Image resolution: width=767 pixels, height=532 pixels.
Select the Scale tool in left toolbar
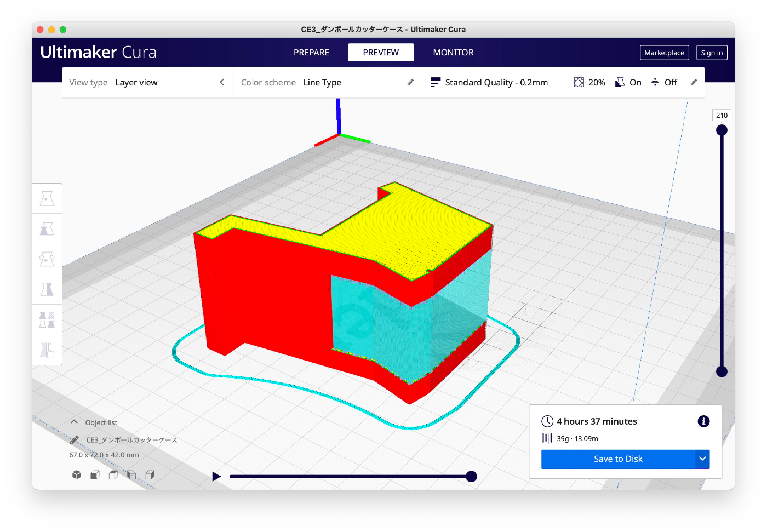[x=47, y=228]
